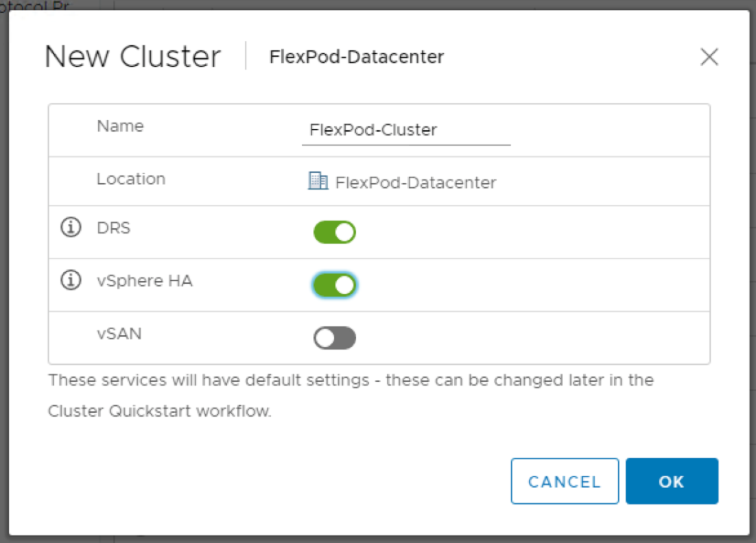This screenshot has width=756, height=543.
Task: Click the info icon beside vSphere HA
Action: [x=71, y=280]
